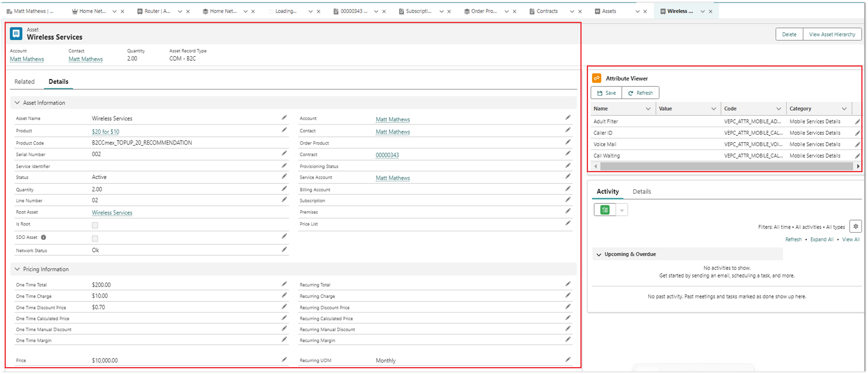Toggle the Is Root checkbox
The height and width of the screenshot is (374, 868).
[95, 225]
